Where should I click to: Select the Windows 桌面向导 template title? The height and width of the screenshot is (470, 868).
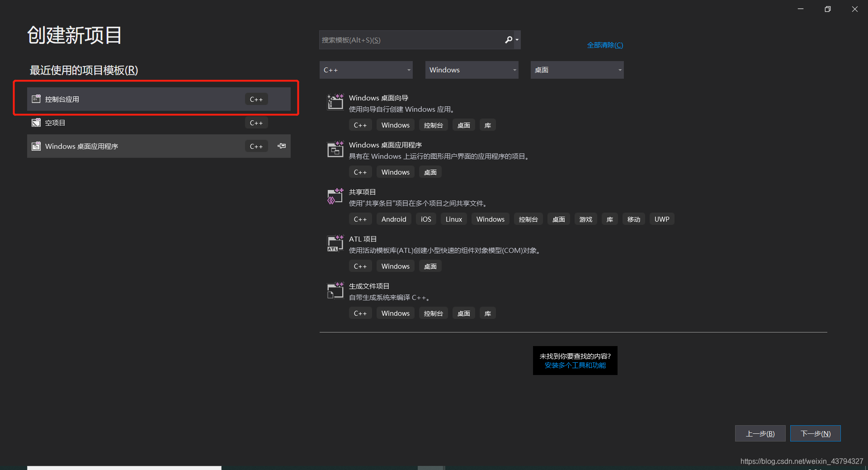click(x=378, y=98)
